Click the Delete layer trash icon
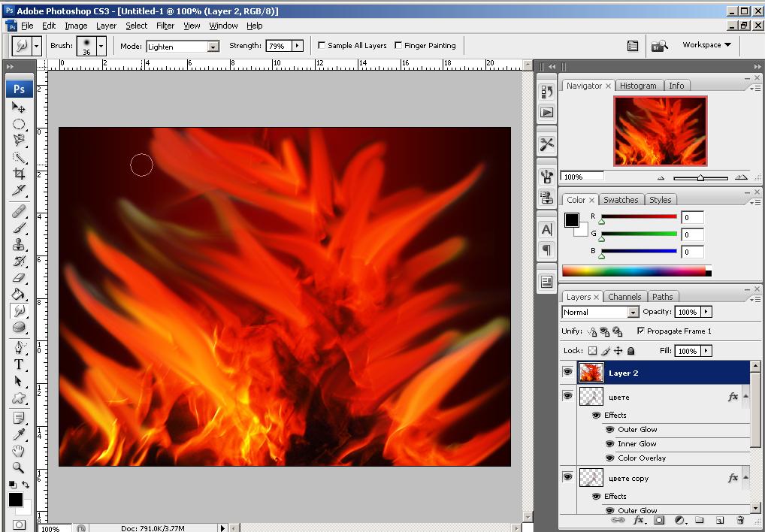This screenshot has width=765, height=532. [739, 520]
